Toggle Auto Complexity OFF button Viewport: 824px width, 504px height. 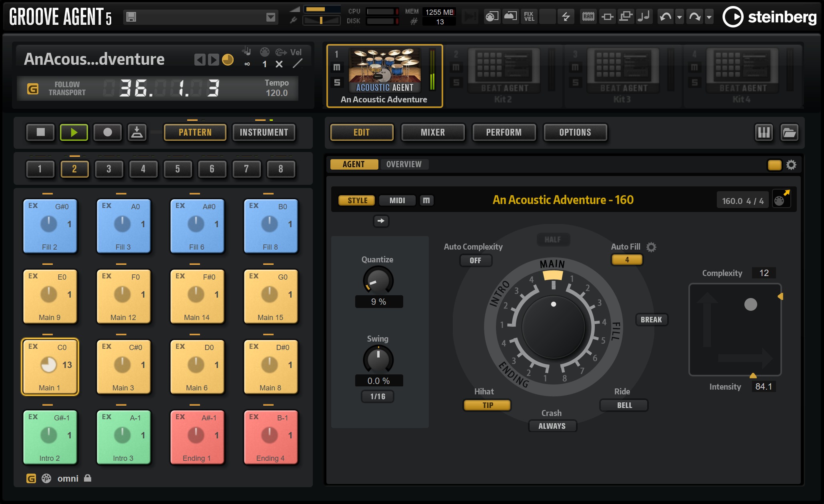coord(476,260)
